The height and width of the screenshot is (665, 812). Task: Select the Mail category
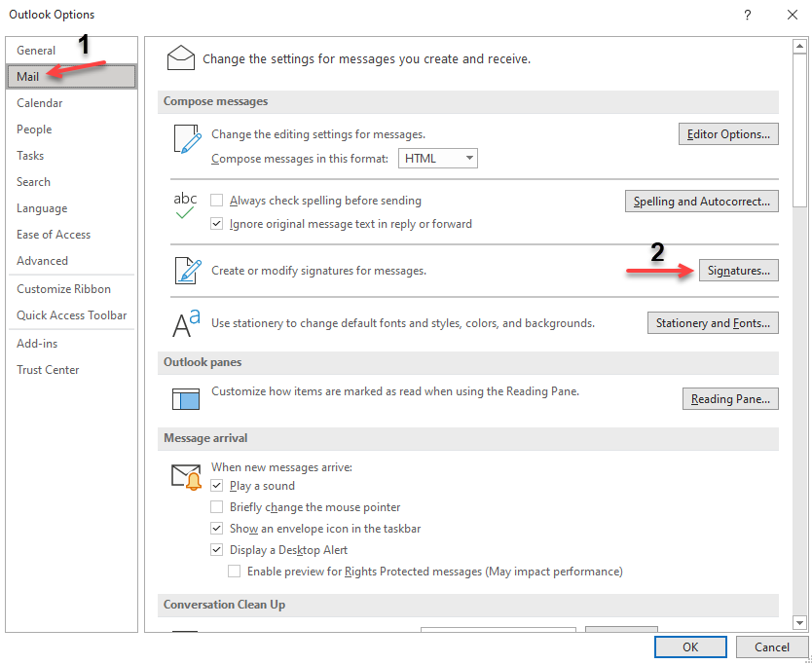click(71, 77)
